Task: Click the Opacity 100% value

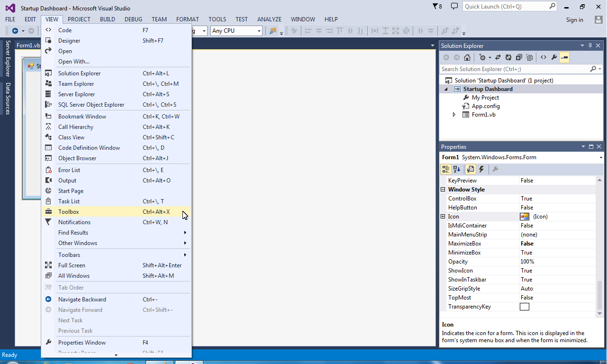Action: coord(527,262)
